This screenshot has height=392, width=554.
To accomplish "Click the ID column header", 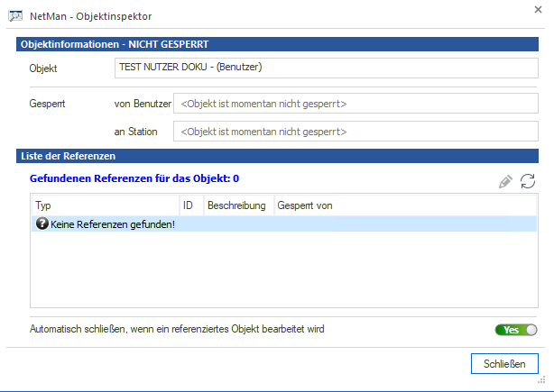I will point(191,205).
